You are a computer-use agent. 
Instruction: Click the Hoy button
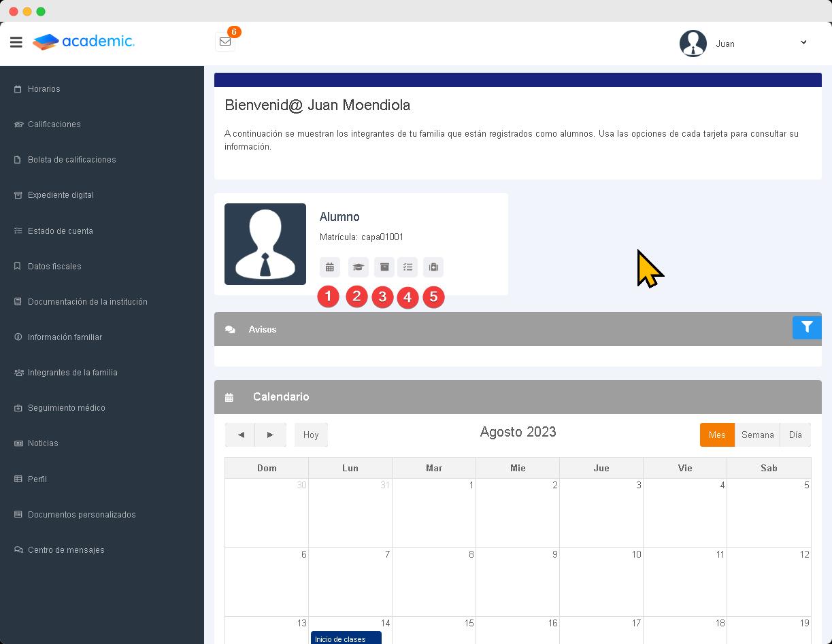click(x=311, y=435)
